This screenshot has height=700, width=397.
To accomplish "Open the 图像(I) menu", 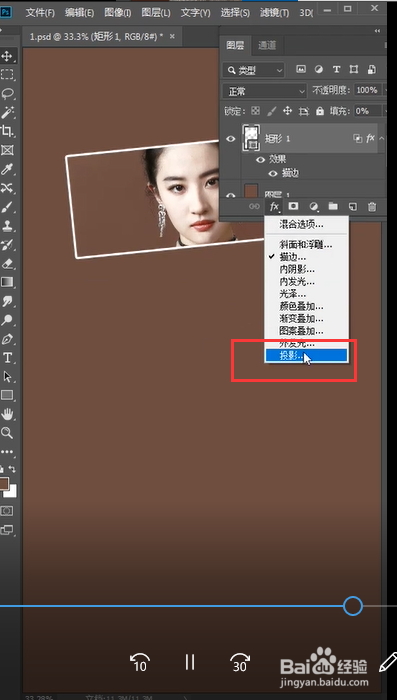I will tap(117, 12).
